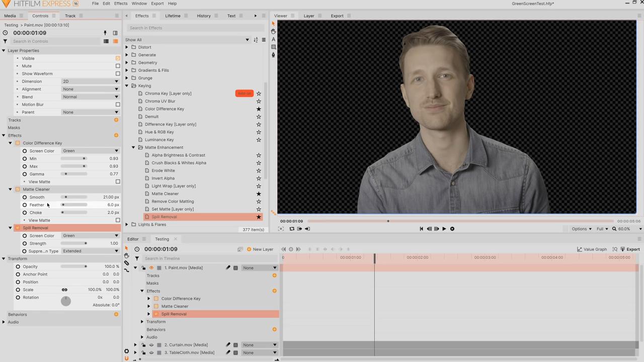Click motion blur pen icon on Paint.mov

tap(228, 268)
